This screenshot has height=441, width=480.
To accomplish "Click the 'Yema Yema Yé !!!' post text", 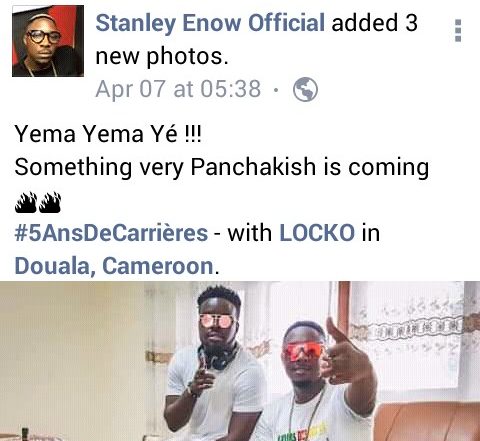I will point(108,133).
